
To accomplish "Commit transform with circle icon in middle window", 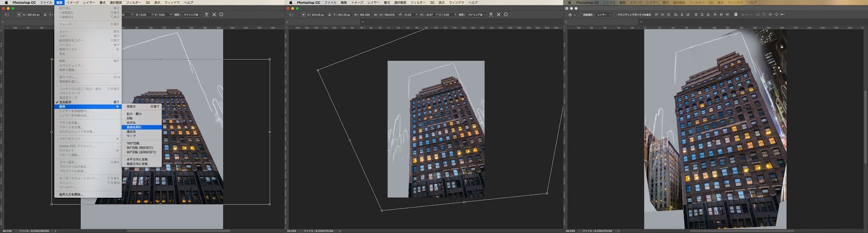I will pos(506,15).
